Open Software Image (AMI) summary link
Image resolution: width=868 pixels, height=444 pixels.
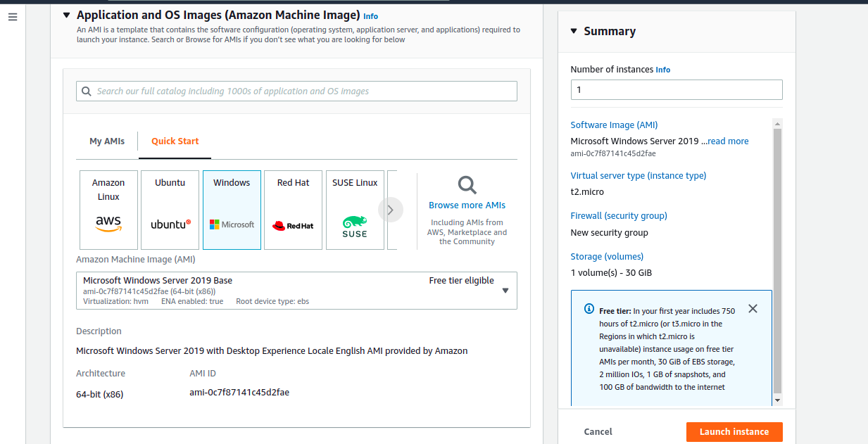click(x=614, y=125)
